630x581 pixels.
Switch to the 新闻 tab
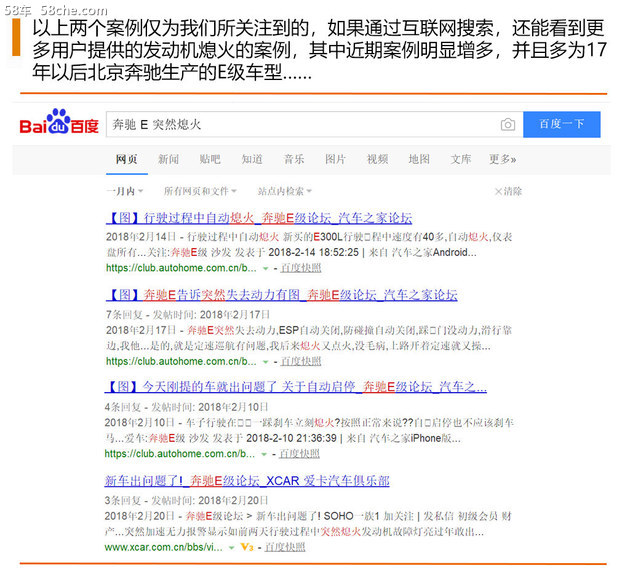[168, 160]
